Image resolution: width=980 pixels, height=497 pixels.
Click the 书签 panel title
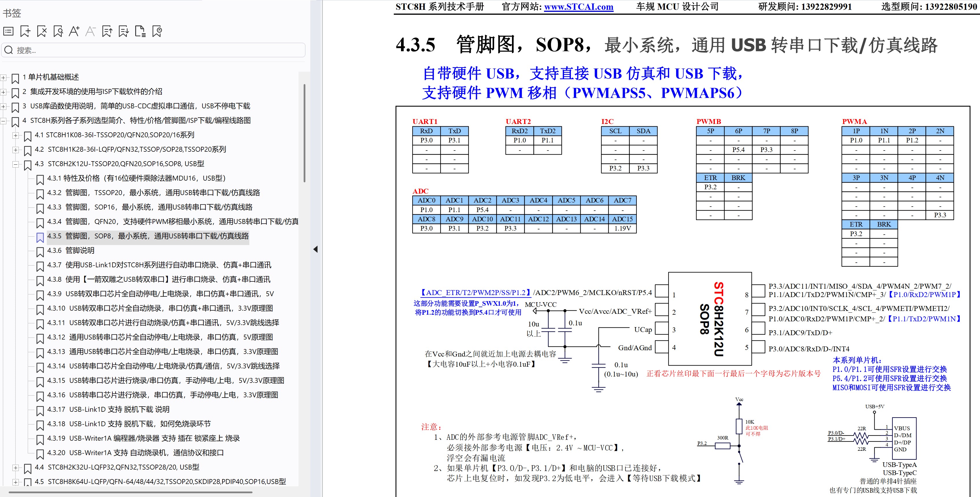pyautogui.click(x=12, y=13)
